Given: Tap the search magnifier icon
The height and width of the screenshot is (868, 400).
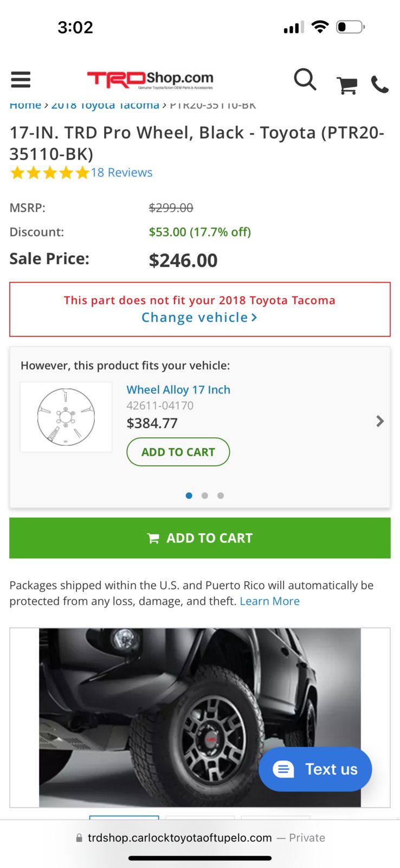Looking at the screenshot, I should point(305,80).
